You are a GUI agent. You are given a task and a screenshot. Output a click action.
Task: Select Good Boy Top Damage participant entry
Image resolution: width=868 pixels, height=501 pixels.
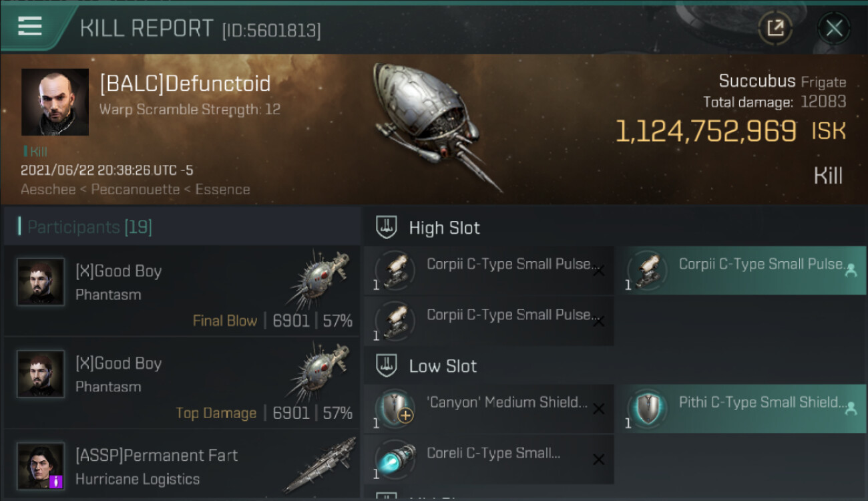182,383
